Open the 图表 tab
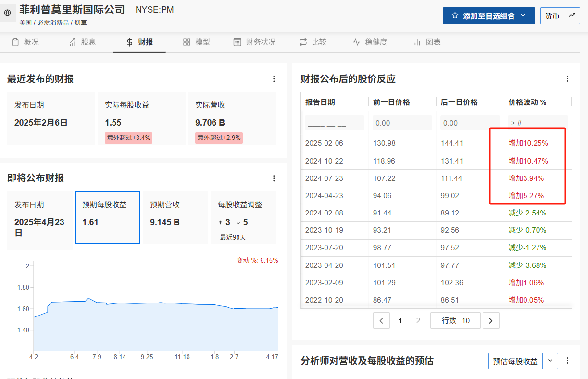588x379 pixels. point(427,42)
